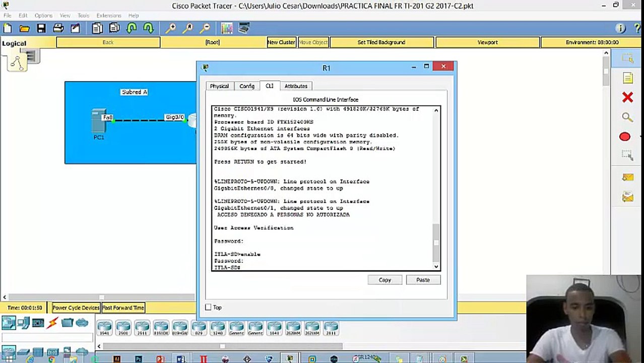Open the custom devices dialog
The image size is (644, 363).
coord(244,28)
